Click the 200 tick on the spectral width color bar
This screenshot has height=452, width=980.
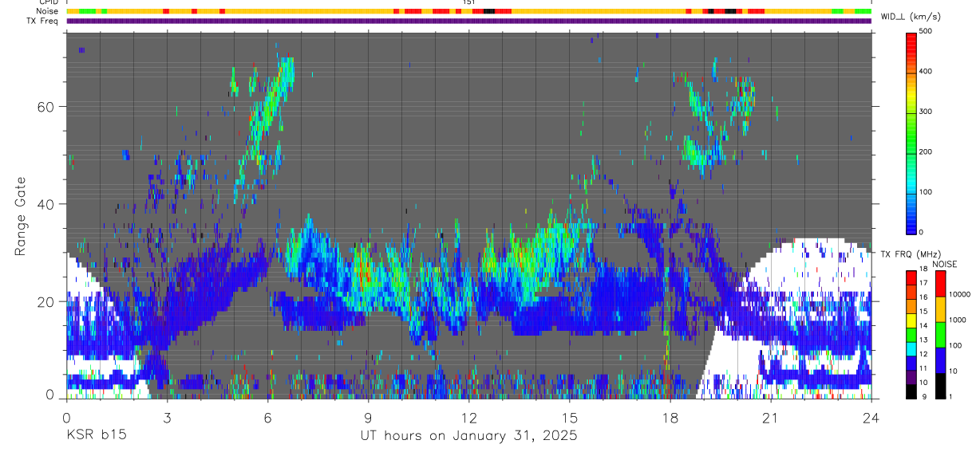click(927, 151)
